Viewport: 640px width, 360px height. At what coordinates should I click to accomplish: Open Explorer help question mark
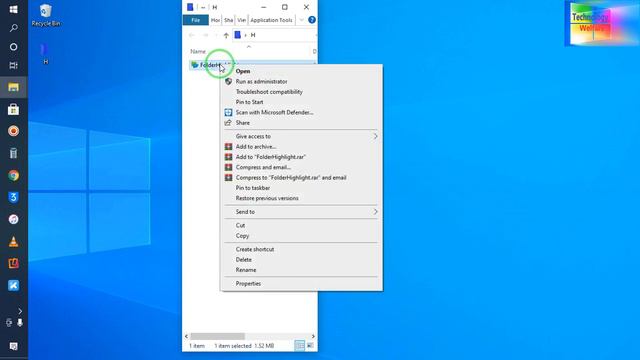[312, 20]
